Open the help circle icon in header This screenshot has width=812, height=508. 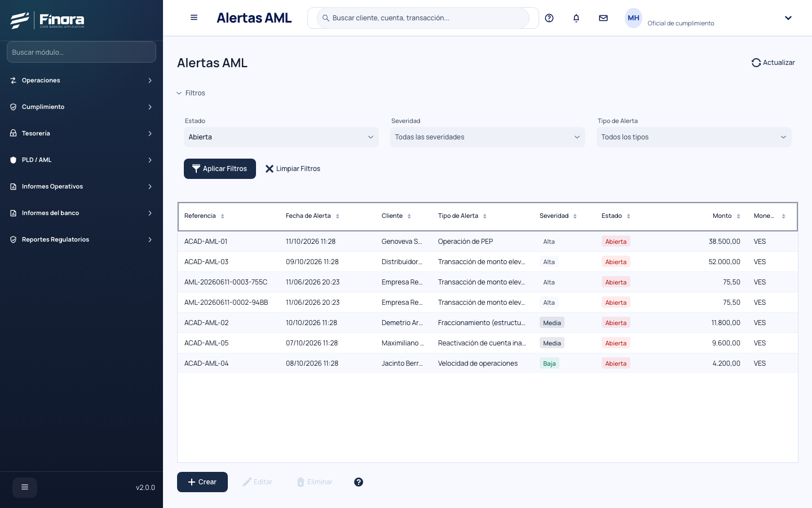pos(549,18)
